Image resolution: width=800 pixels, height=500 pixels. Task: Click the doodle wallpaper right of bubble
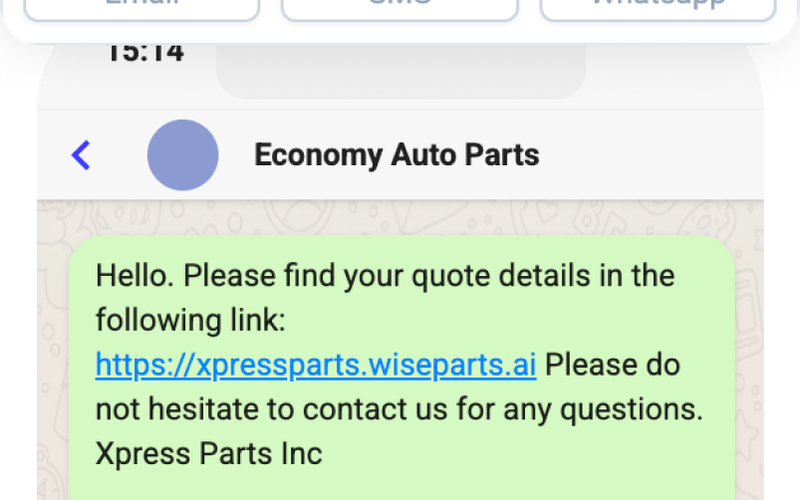tap(750, 350)
